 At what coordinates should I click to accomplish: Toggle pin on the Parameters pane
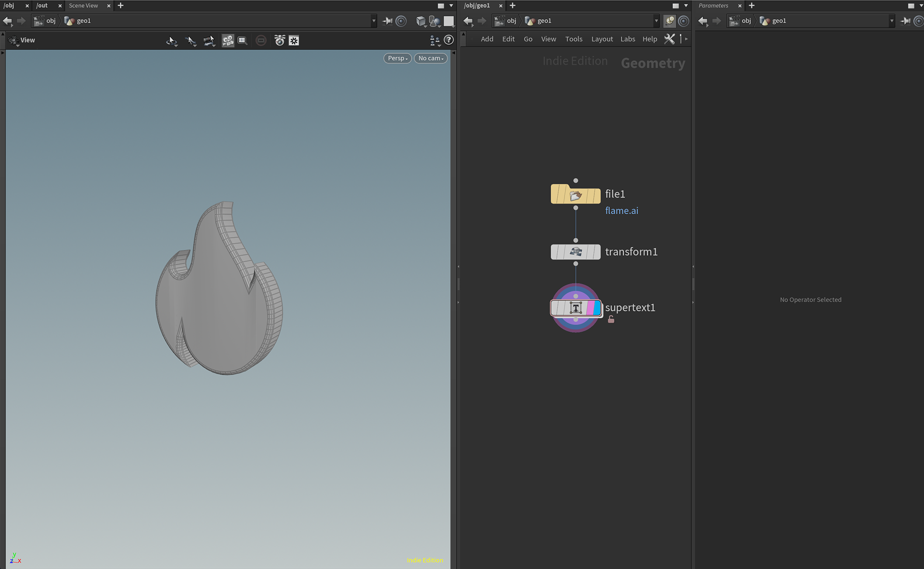[x=905, y=21]
